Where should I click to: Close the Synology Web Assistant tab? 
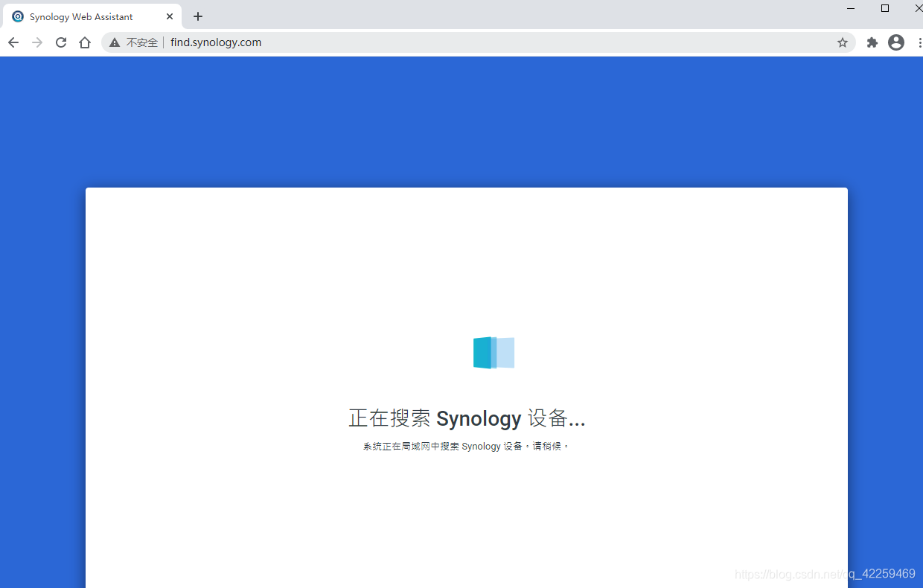click(x=170, y=16)
